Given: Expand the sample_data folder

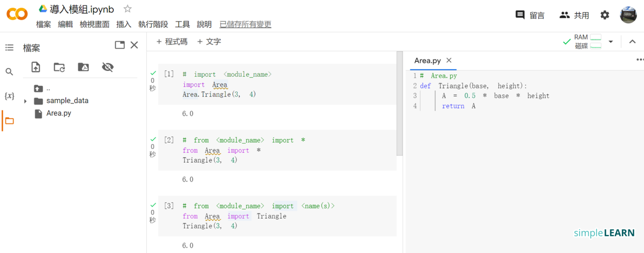Looking at the screenshot, I should point(26,101).
